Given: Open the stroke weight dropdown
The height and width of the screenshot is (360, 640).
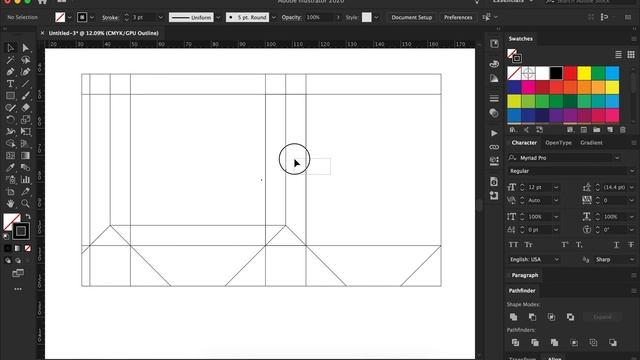Looking at the screenshot, I should (160, 18).
